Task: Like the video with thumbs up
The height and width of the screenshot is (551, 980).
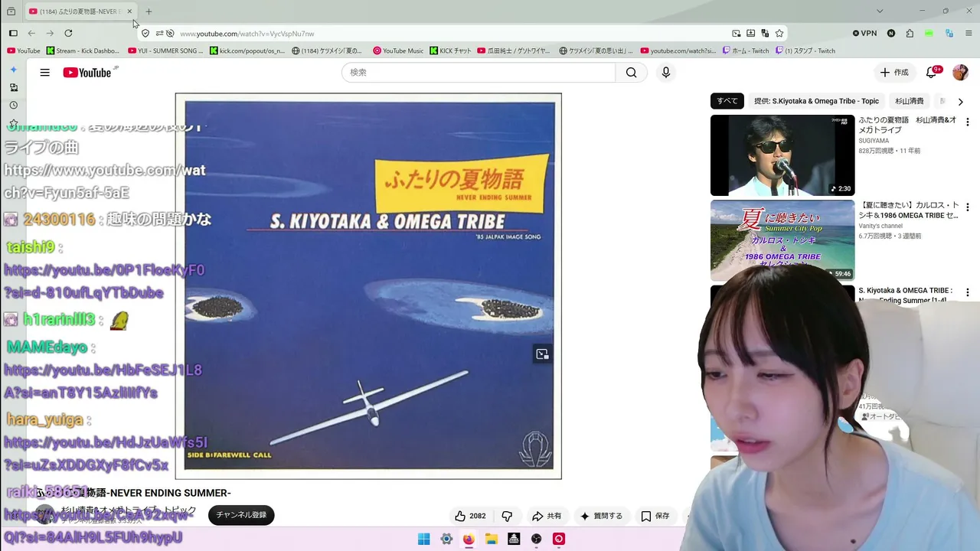Action: point(470,516)
